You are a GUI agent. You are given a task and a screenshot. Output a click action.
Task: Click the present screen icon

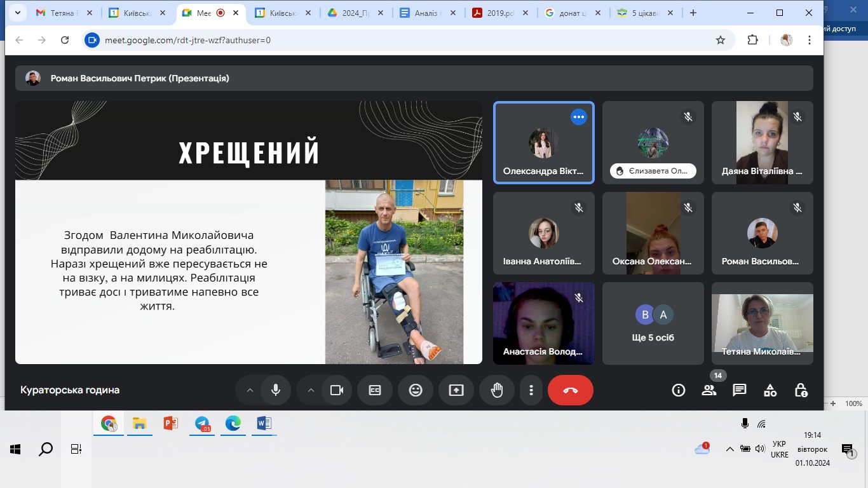(456, 390)
